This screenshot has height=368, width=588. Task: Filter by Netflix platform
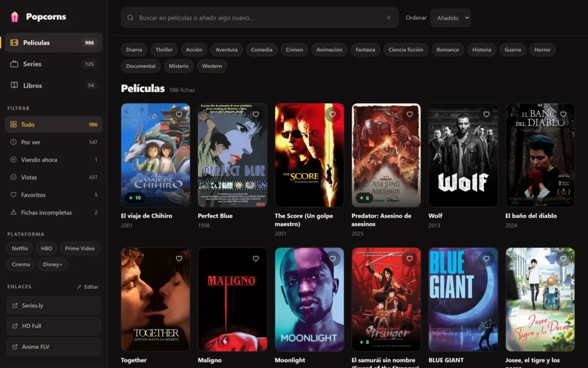pos(20,248)
